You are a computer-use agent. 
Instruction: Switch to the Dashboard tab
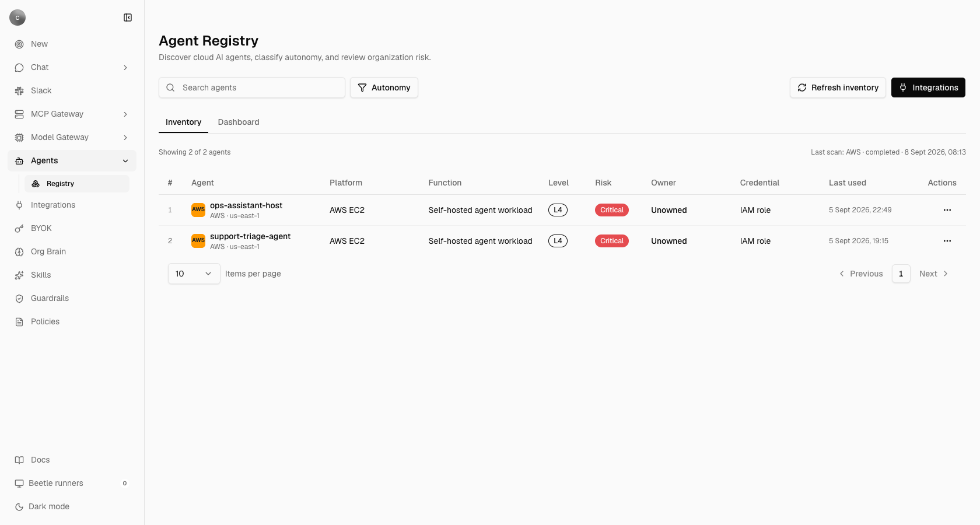click(x=239, y=122)
